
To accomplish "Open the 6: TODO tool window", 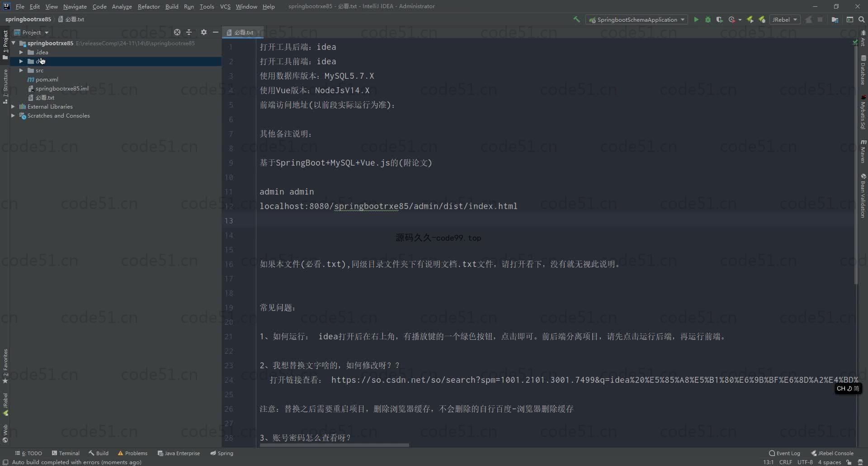I will 28,453.
